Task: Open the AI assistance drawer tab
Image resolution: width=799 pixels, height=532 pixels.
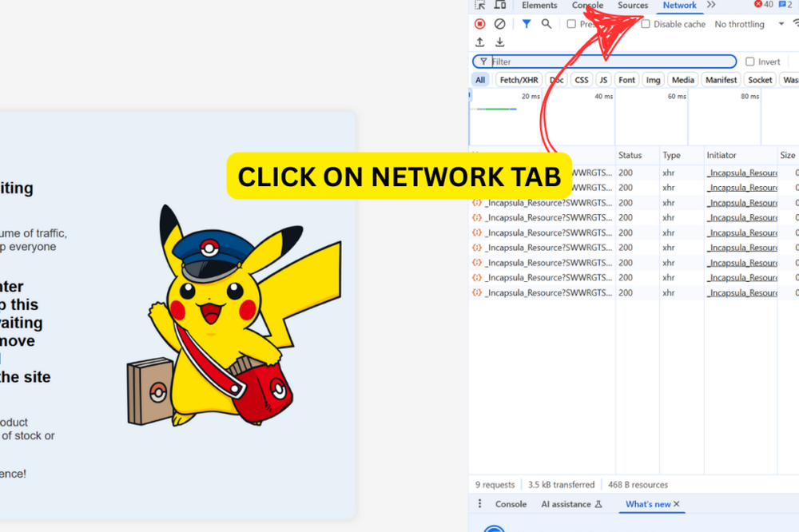Action: pos(567,504)
